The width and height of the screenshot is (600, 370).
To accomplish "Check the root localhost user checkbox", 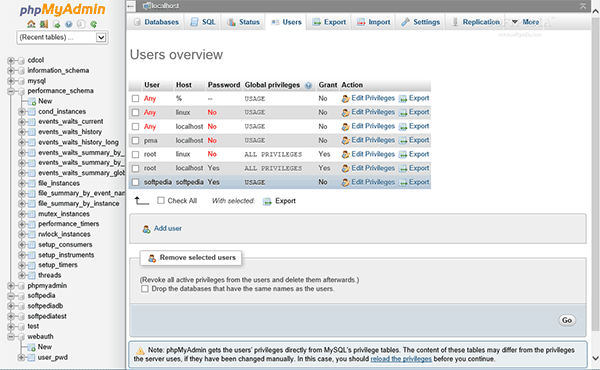I will point(135,168).
